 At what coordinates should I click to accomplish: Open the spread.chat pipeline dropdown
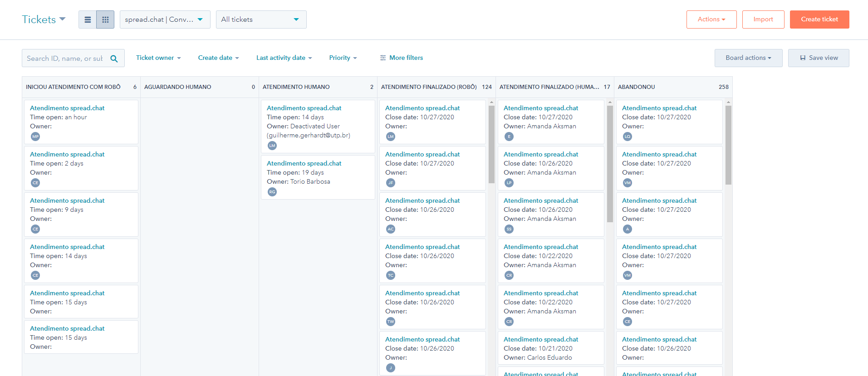(165, 20)
